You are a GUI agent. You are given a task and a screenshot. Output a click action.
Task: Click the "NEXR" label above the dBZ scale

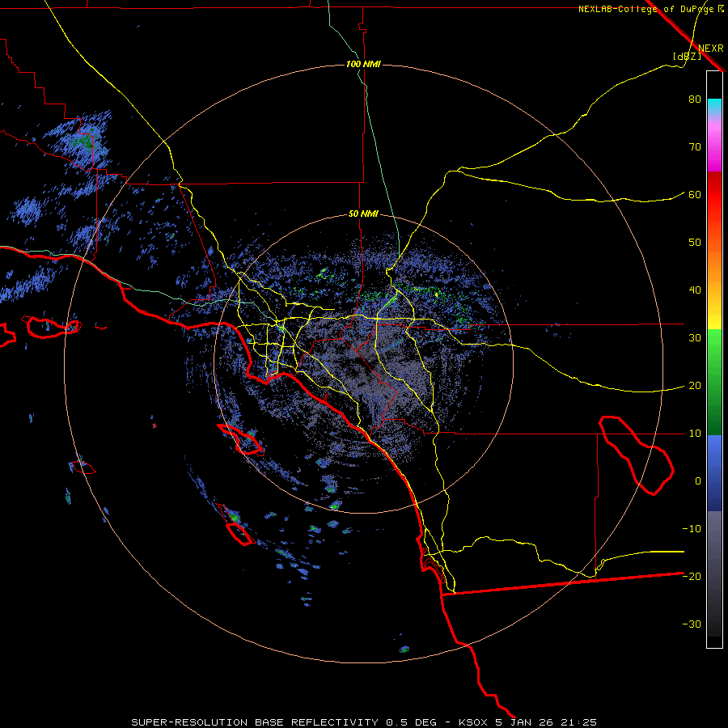(711, 49)
